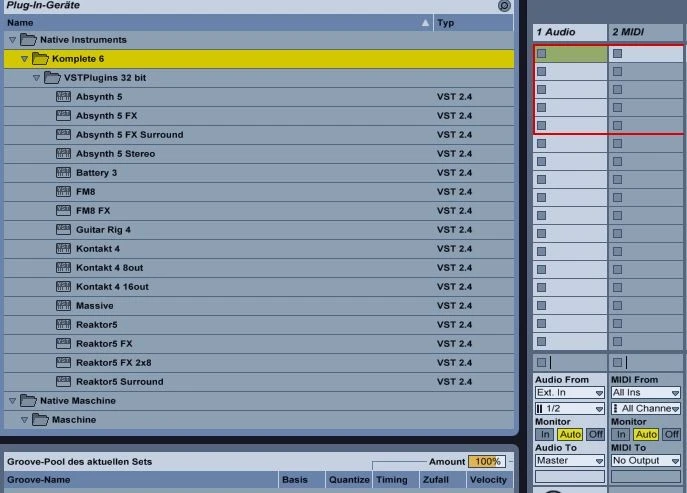
Task: Click the Battery 3 plug-in icon
Action: coord(64,173)
